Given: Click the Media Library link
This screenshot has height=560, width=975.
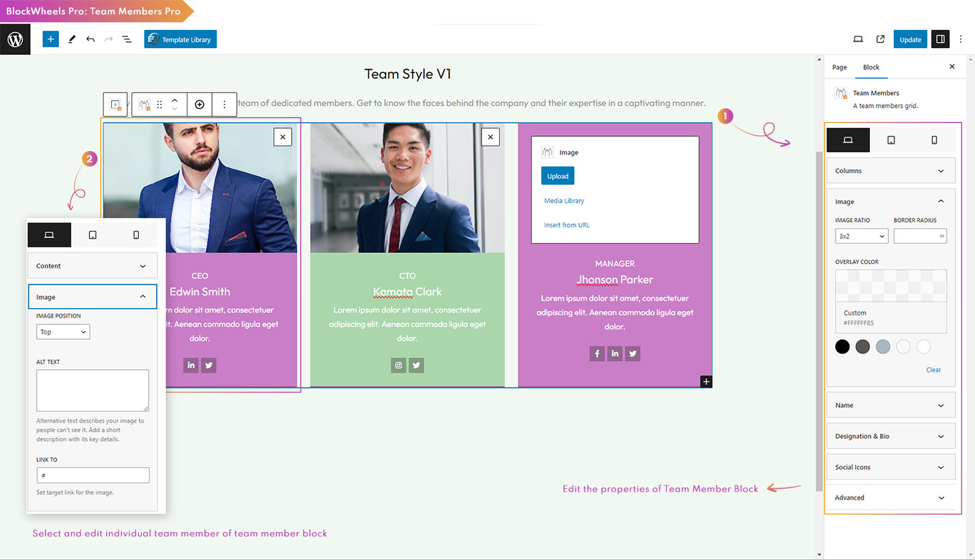Looking at the screenshot, I should [x=564, y=200].
